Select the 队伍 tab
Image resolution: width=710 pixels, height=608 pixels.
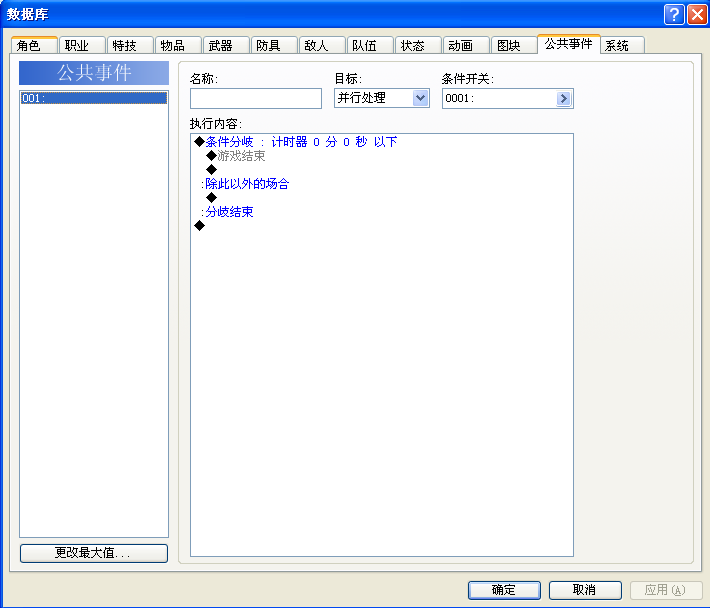pyautogui.click(x=370, y=45)
